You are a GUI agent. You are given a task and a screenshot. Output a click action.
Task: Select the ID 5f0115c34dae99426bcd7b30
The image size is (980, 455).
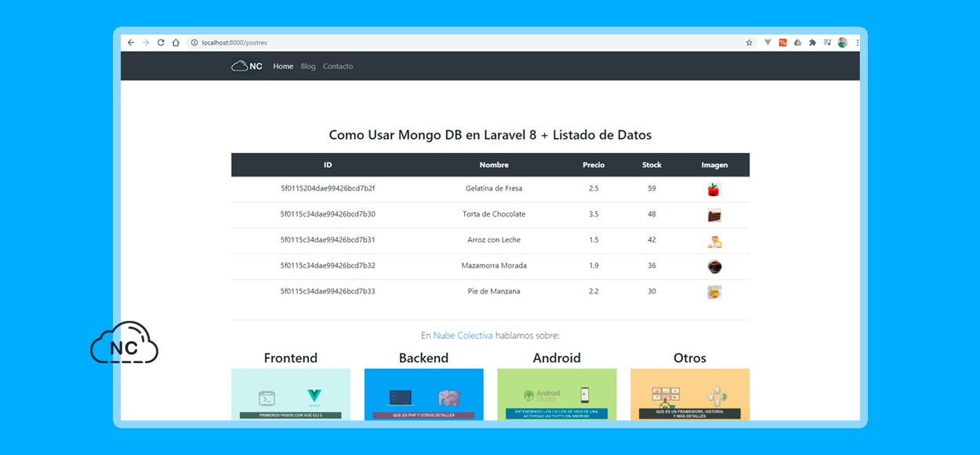click(x=328, y=214)
